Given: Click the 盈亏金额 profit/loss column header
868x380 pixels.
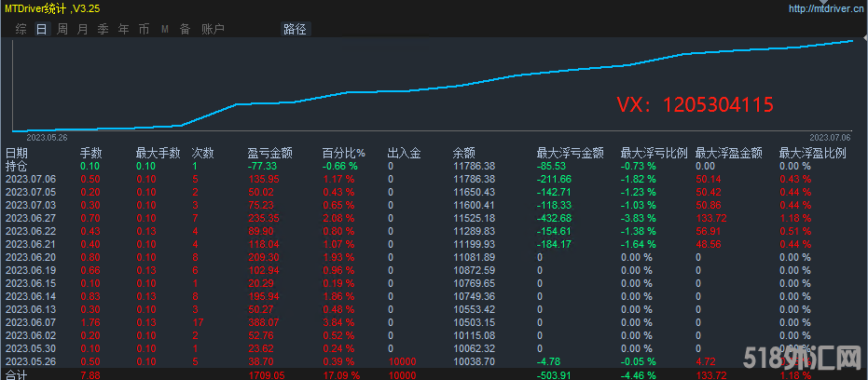Looking at the screenshot, I should 269,153.
